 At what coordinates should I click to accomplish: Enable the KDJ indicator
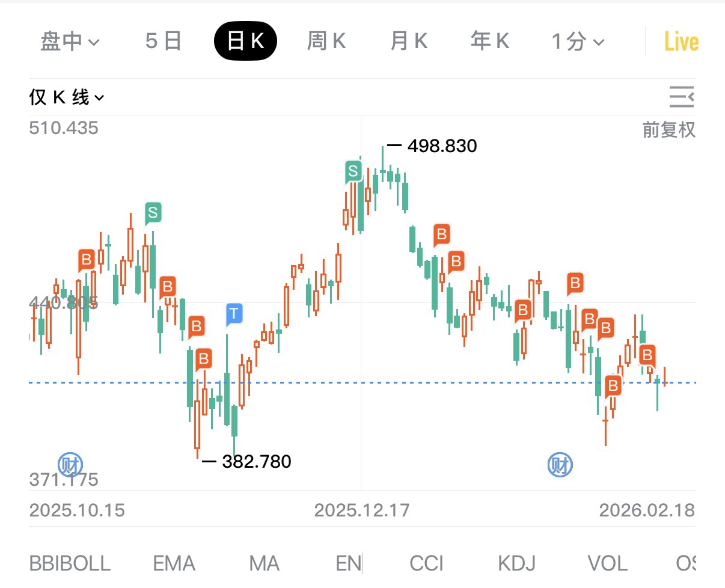click(516, 563)
